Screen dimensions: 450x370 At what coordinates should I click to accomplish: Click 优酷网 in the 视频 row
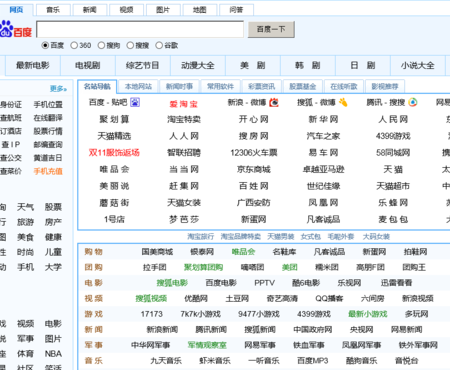point(196,298)
